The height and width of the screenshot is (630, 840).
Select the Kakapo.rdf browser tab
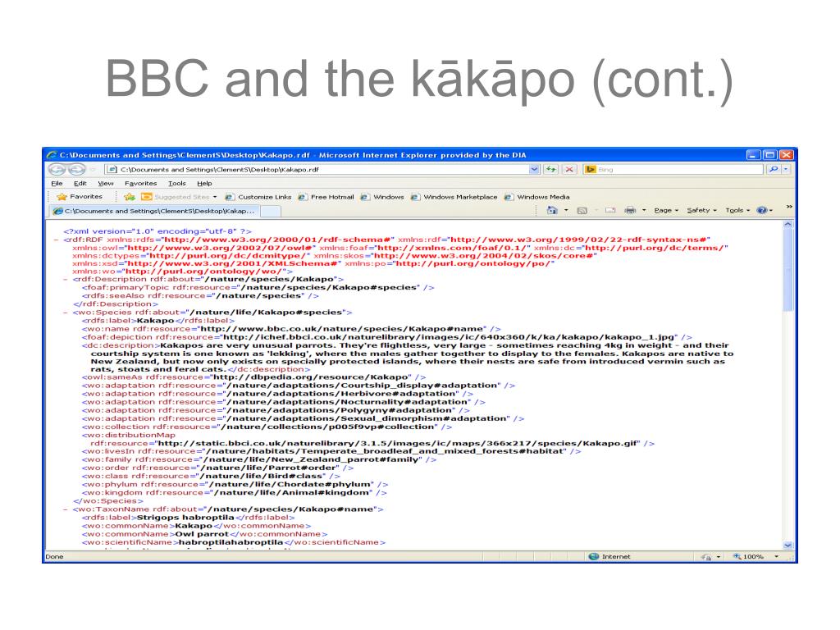[153, 211]
